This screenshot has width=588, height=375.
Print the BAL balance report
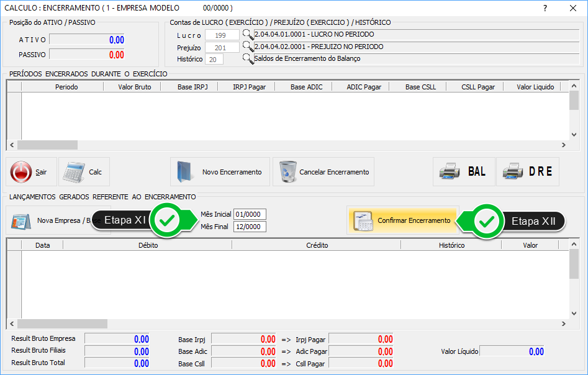coord(463,172)
